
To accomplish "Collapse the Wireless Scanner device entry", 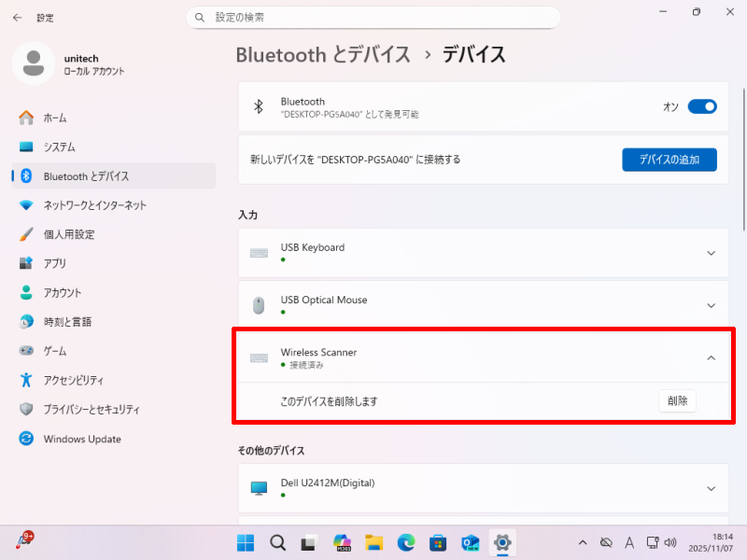I will point(711,357).
